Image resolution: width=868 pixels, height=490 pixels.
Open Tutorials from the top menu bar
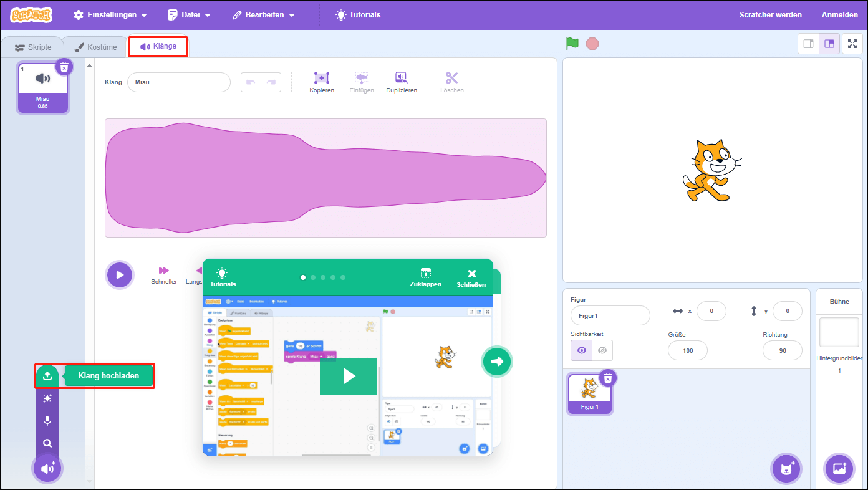point(358,14)
